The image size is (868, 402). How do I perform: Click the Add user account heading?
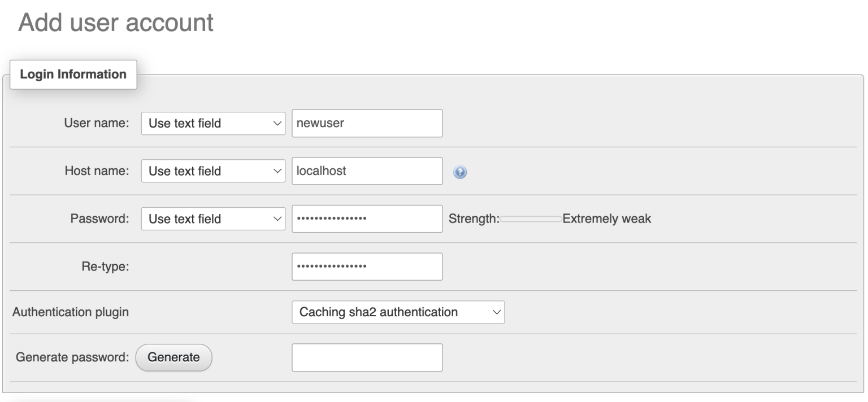115,23
